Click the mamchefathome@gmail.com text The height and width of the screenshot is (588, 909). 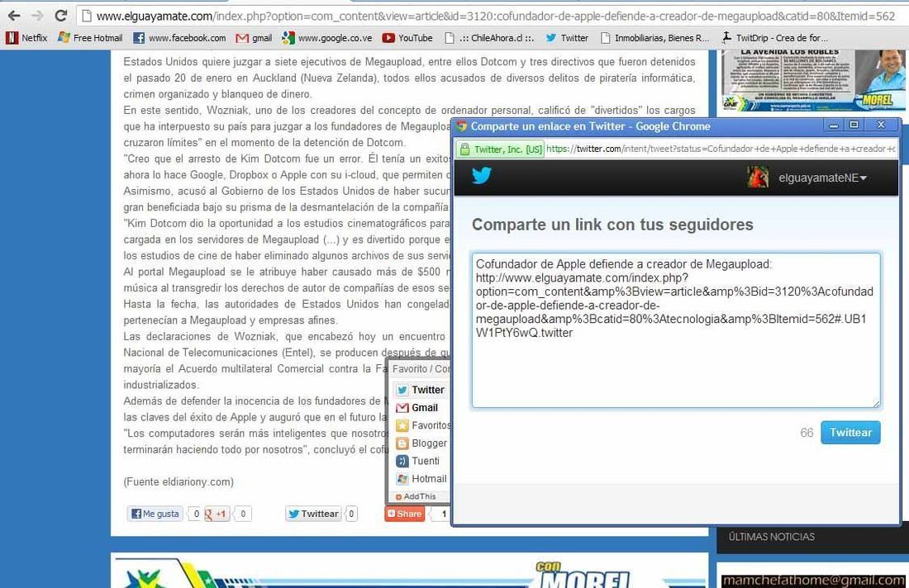(813, 581)
